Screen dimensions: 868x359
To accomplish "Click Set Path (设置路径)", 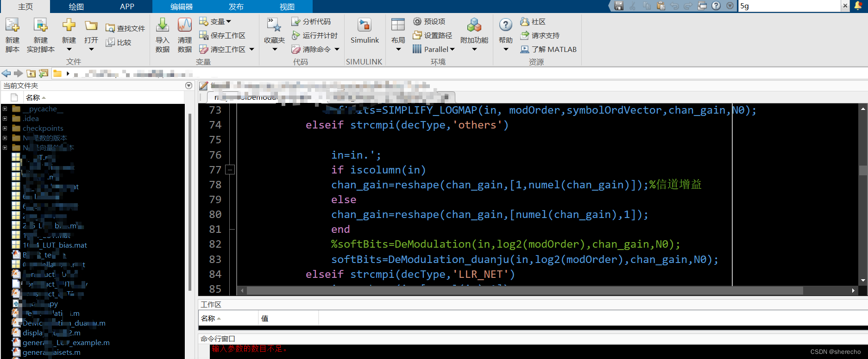I will coord(433,35).
